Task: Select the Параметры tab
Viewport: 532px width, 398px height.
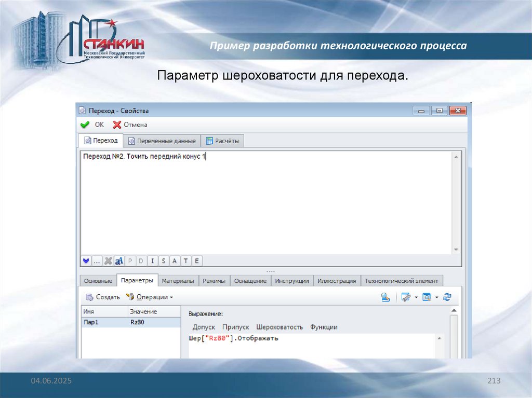Action: click(137, 280)
